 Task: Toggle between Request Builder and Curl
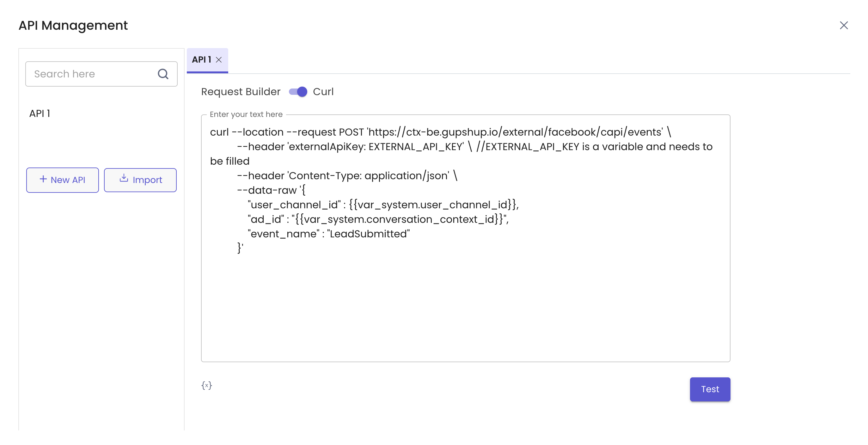(x=298, y=92)
